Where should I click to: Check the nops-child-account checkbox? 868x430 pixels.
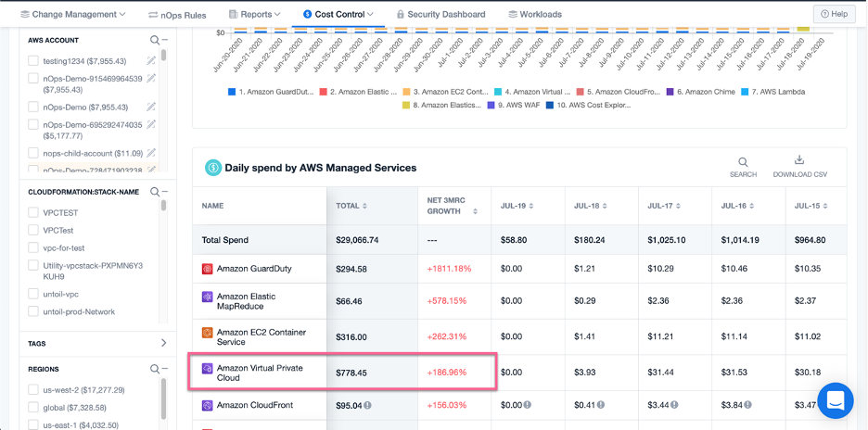pos(33,153)
